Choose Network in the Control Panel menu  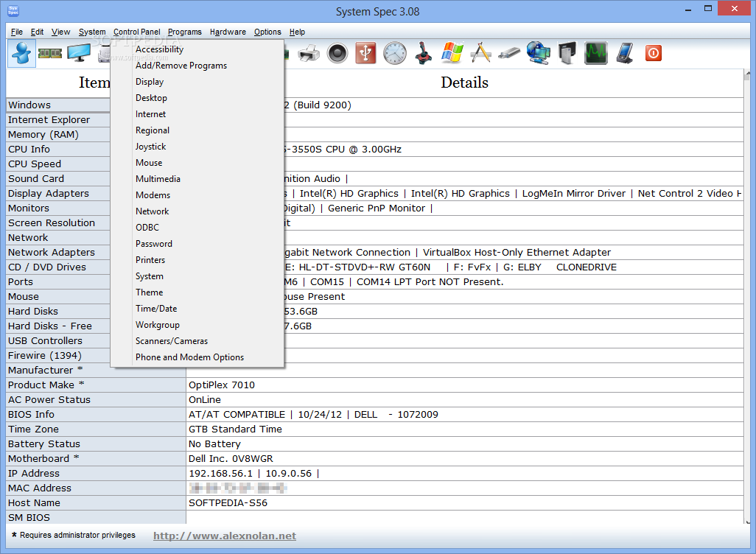pyautogui.click(x=197, y=211)
